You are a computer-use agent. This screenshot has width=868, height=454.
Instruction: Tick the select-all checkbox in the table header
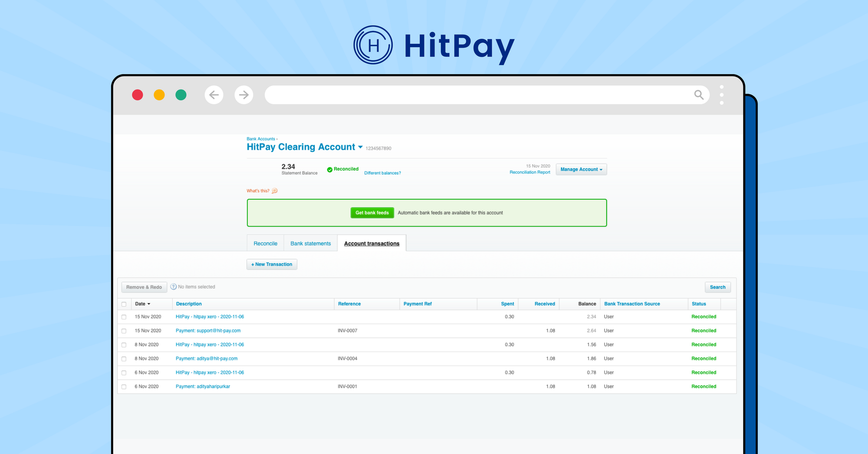[124, 304]
